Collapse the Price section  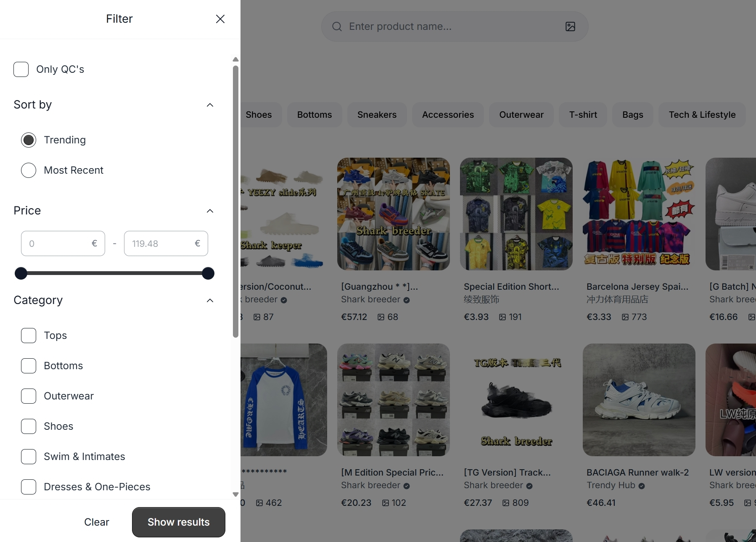[210, 211]
